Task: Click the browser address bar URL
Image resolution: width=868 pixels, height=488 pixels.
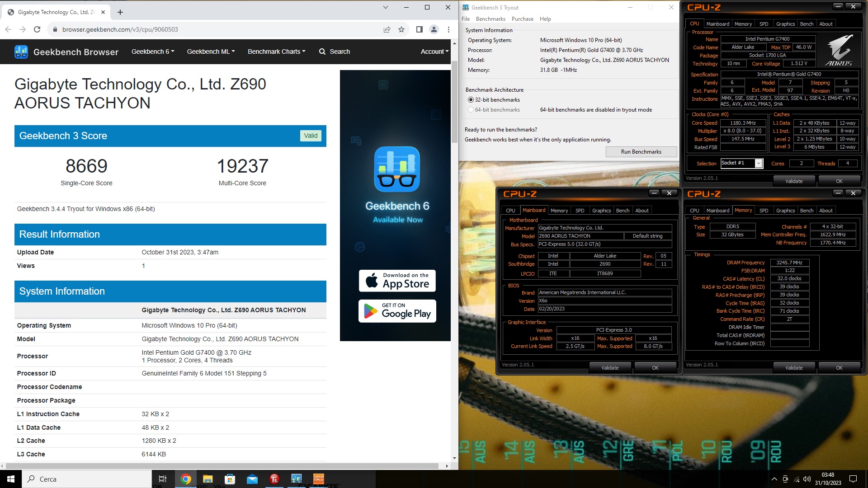Action: (x=120, y=29)
